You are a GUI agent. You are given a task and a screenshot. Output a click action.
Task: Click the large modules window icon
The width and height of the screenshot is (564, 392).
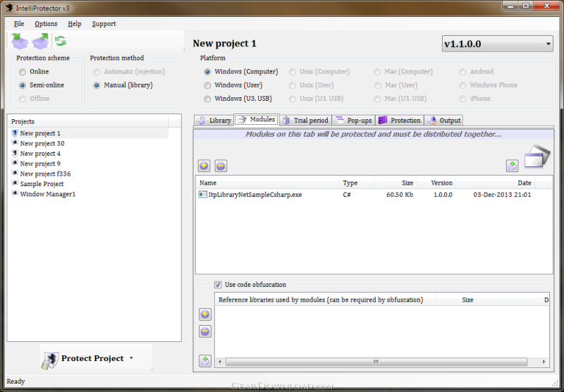pyautogui.click(x=537, y=157)
